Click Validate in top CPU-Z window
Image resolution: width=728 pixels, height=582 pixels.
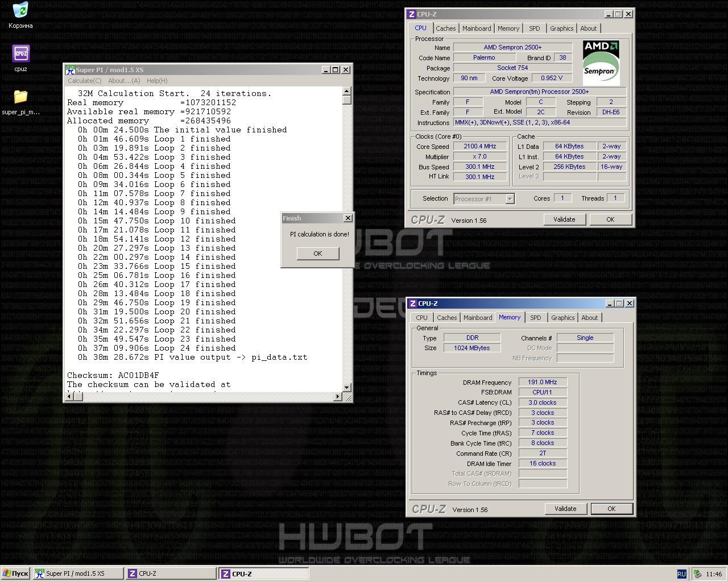(x=564, y=219)
